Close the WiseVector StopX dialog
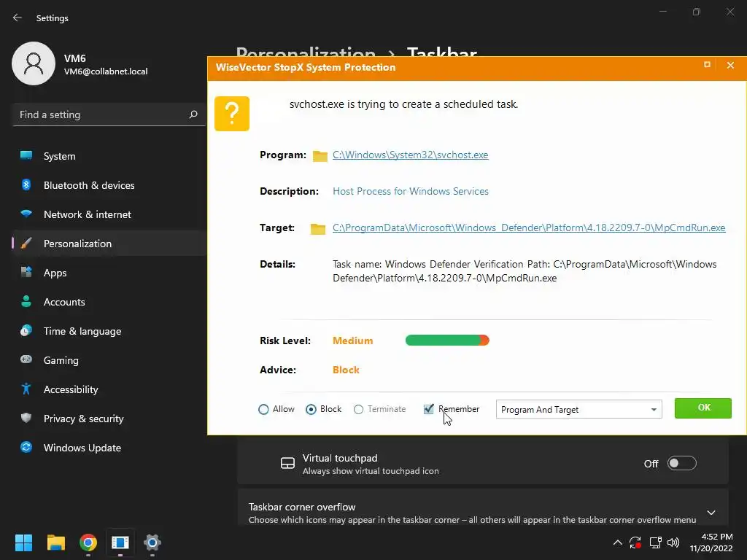 click(730, 65)
